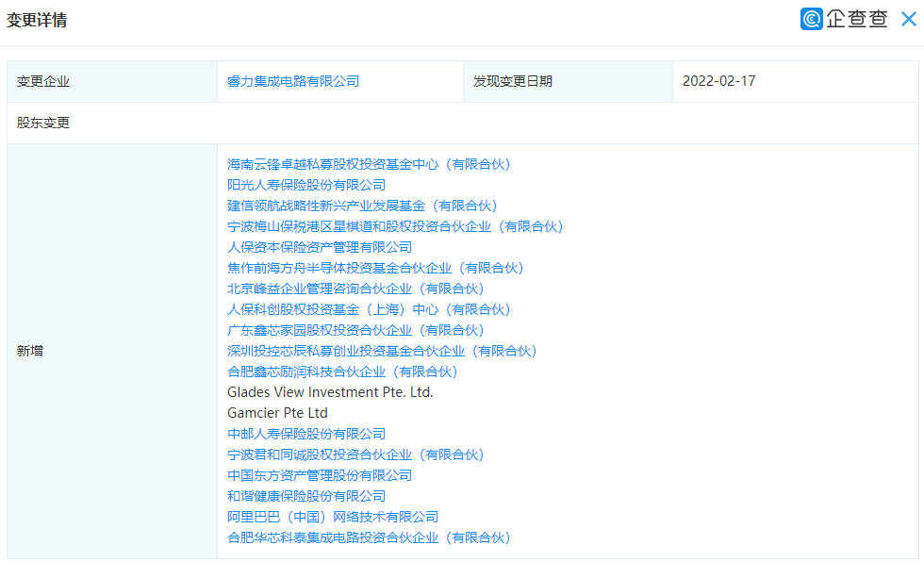Click the 企查查 logo icon
The height and width of the screenshot is (562, 924).
click(812, 19)
